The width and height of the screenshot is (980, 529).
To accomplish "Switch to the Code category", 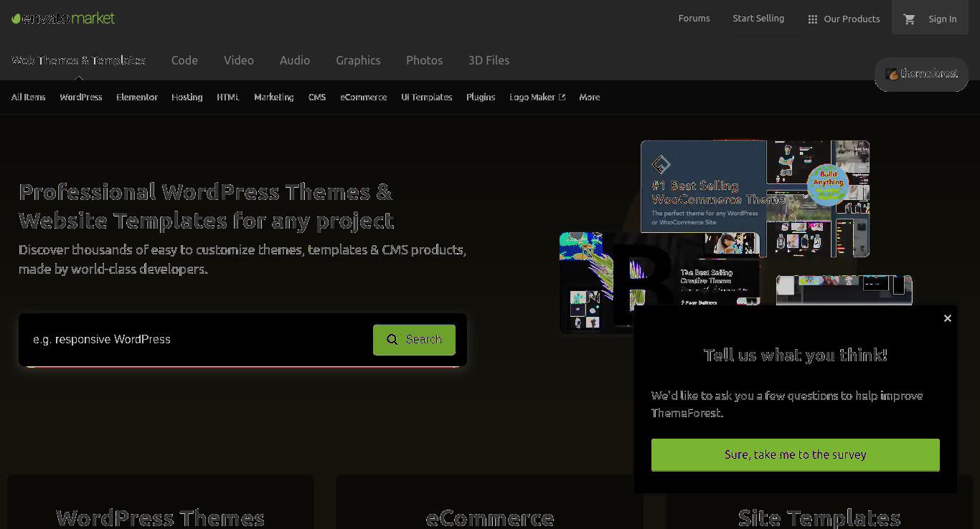I will [184, 60].
